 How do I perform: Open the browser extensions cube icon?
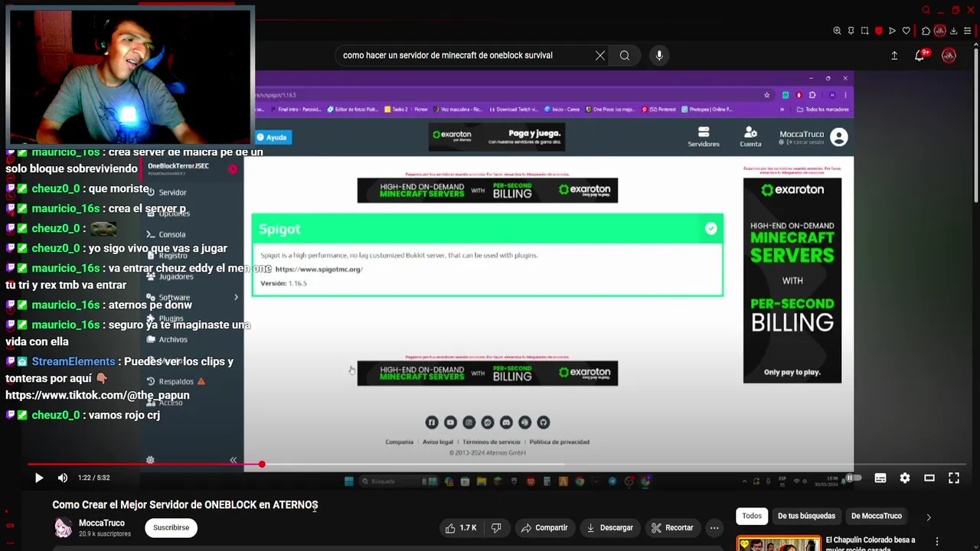(926, 31)
